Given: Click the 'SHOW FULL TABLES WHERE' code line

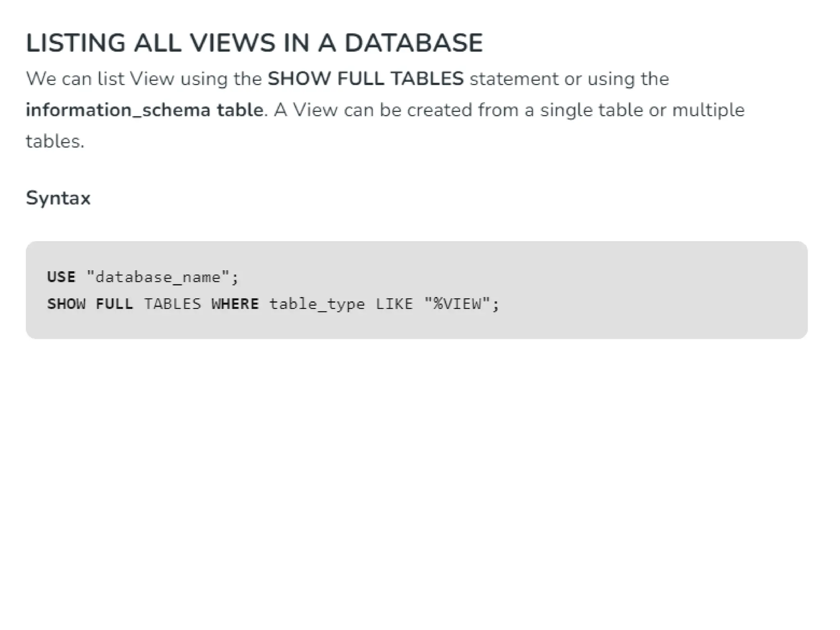Looking at the screenshot, I should click(273, 304).
